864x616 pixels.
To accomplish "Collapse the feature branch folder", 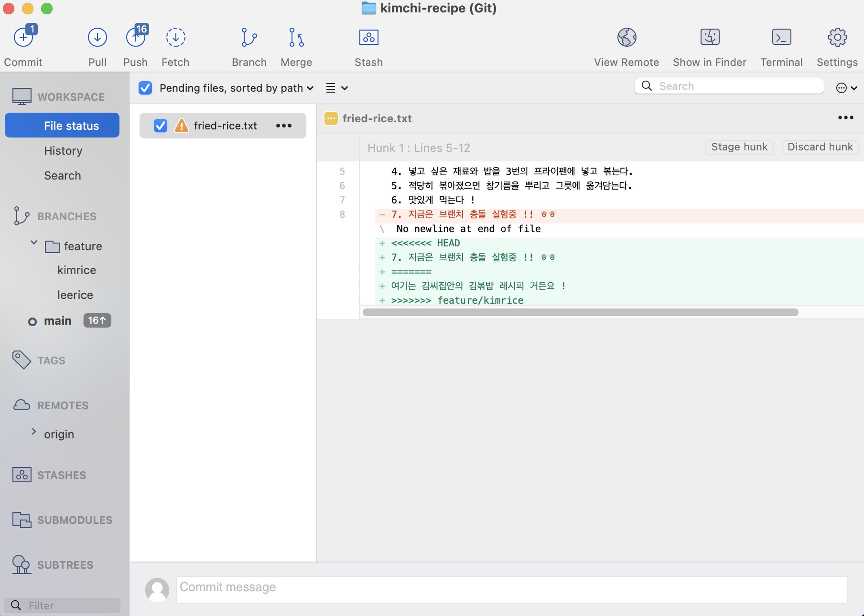I will coord(34,243).
